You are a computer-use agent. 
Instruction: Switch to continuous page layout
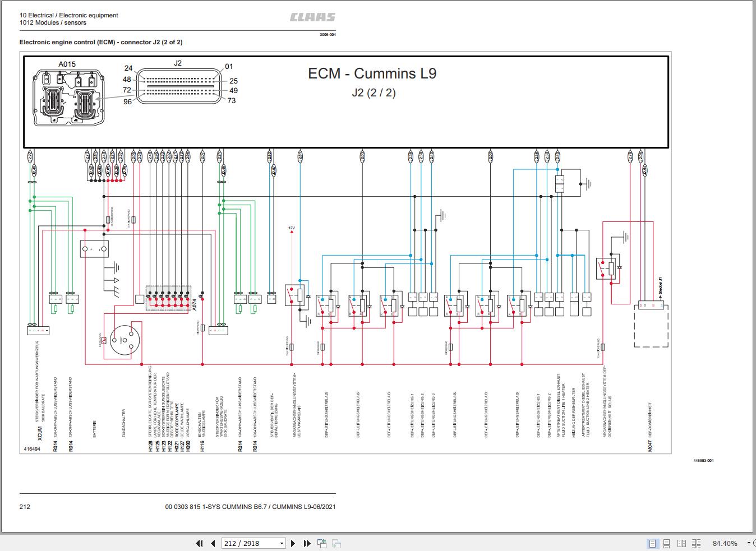tap(667, 543)
